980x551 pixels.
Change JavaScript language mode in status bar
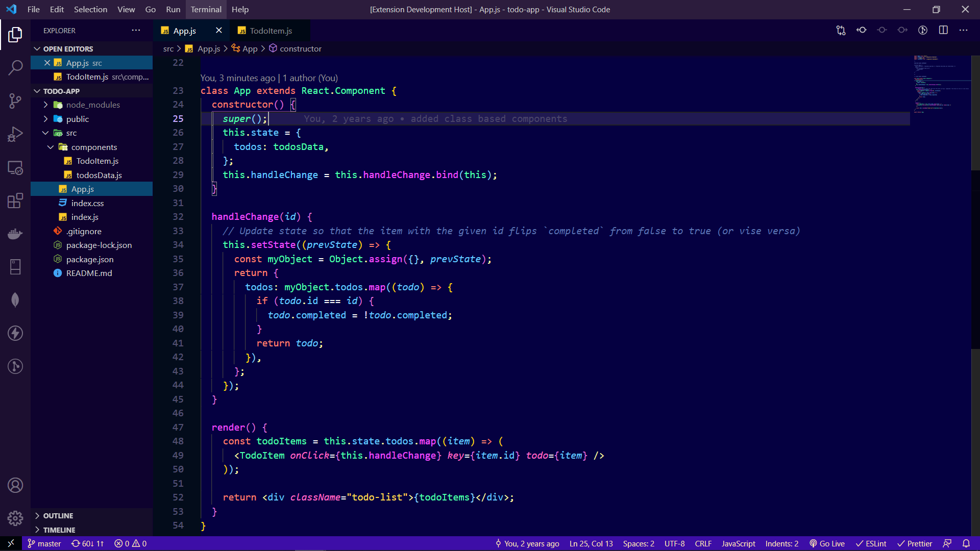click(738, 543)
